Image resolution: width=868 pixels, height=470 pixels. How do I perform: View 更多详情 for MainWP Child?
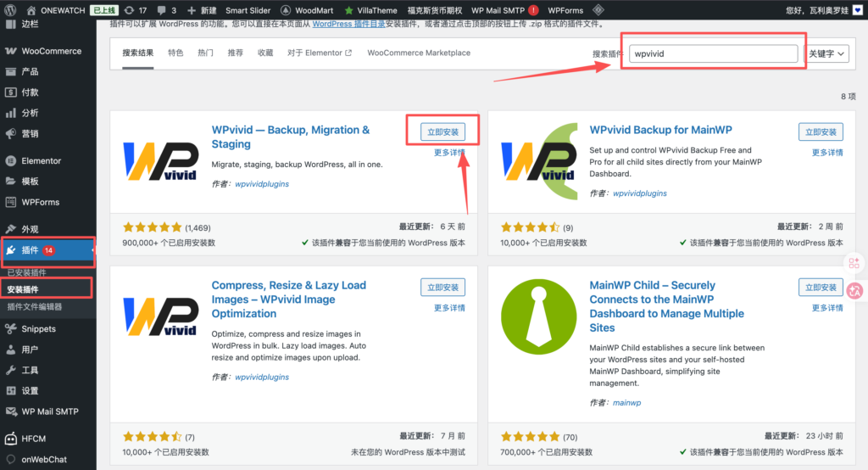coord(827,308)
